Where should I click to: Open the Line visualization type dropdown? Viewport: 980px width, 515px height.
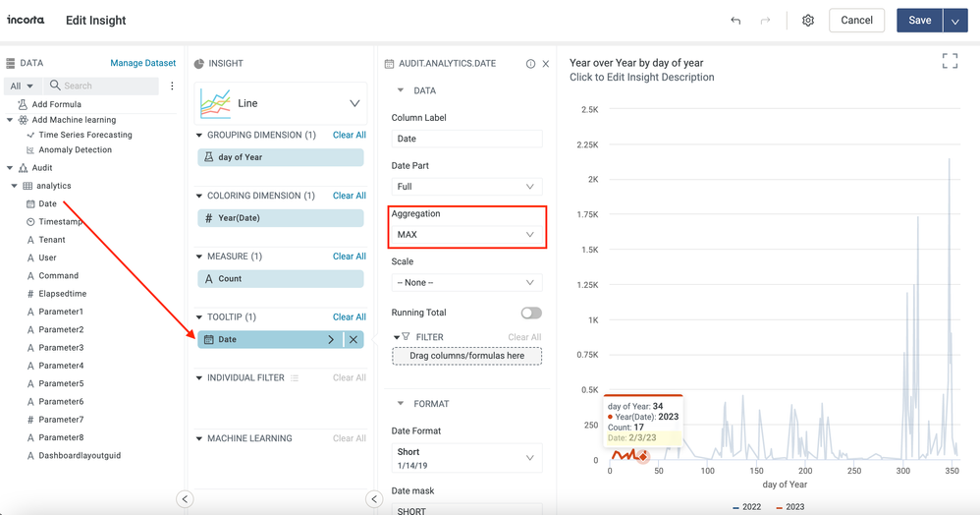pos(281,103)
